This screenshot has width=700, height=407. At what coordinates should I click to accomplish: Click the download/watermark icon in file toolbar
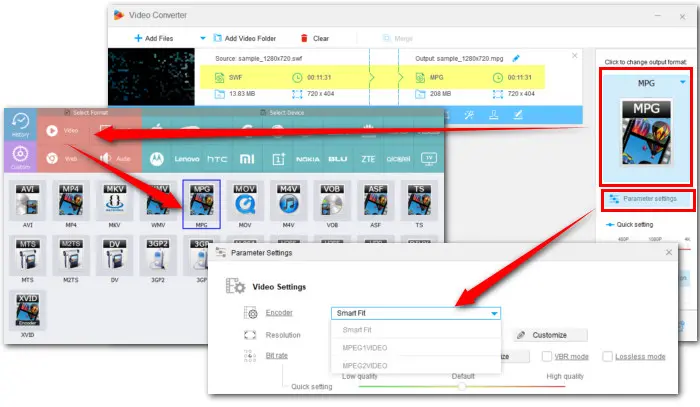(x=494, y=115)
